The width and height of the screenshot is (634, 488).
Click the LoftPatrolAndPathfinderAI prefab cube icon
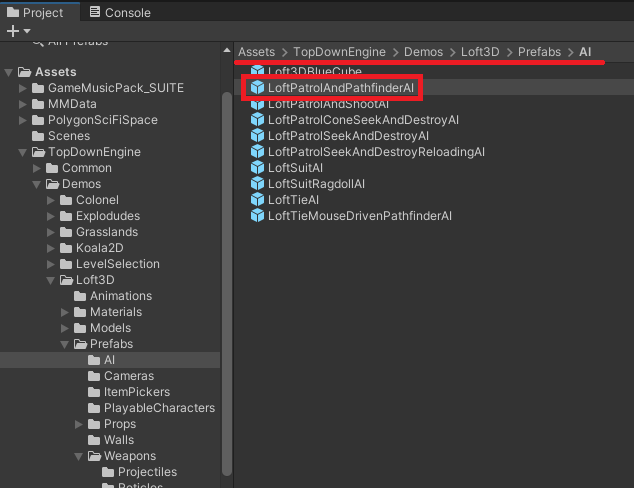pos(257,87)
